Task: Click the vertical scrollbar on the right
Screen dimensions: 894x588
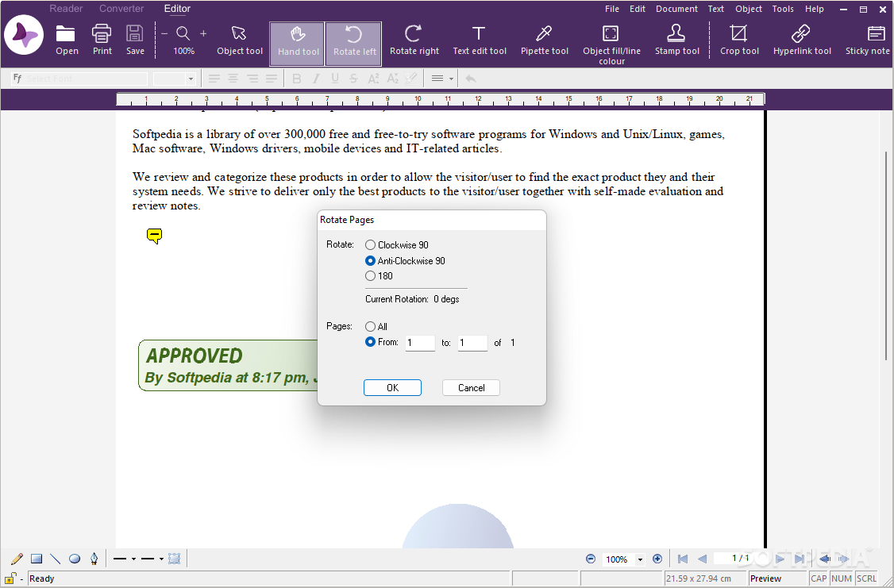Action: click(886, 256)
